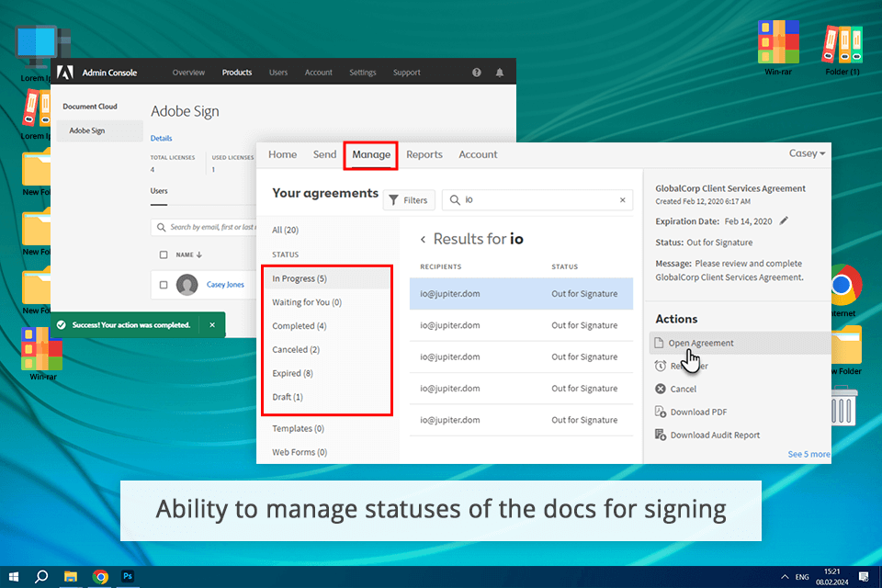Viewport: 882px width, 588px height.
Task: Click the Details link under Adobe Sign
Action: tap(161, 139)
